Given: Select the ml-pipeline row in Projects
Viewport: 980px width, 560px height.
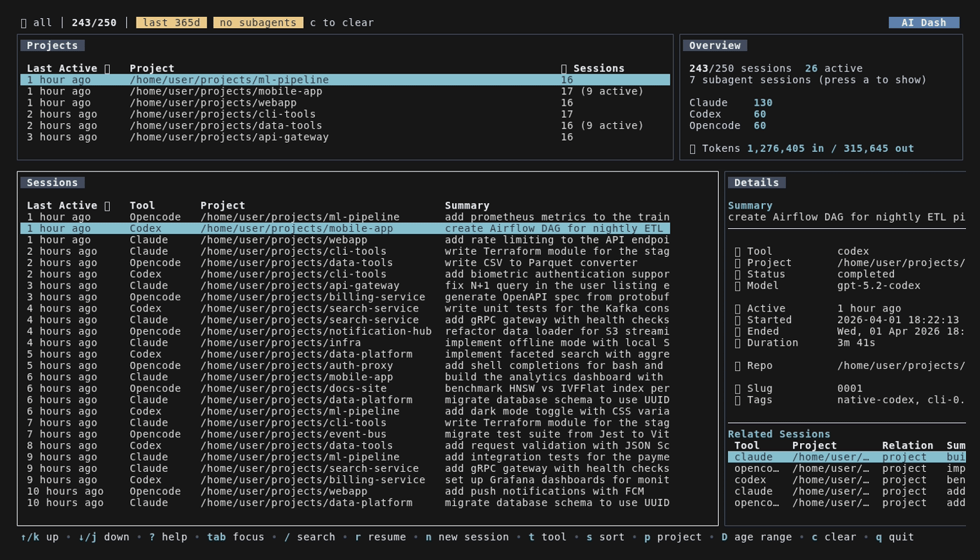Looking at the screenshot, I should [345, 80].
